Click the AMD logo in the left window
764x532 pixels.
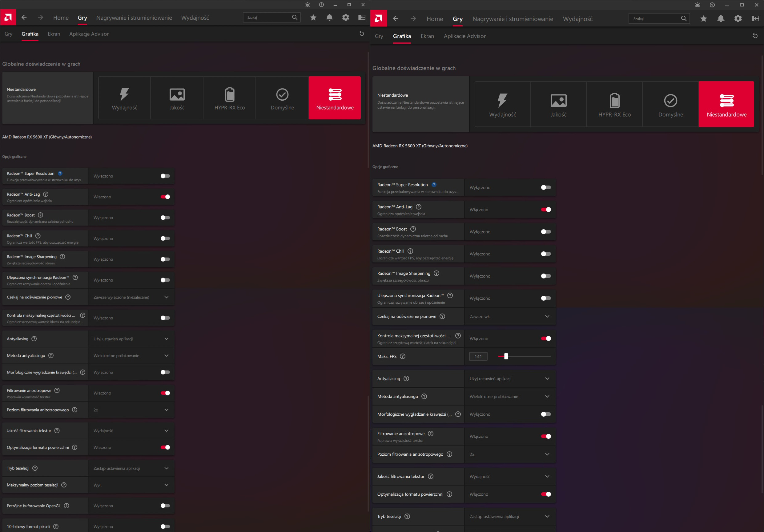coord(8,17)
